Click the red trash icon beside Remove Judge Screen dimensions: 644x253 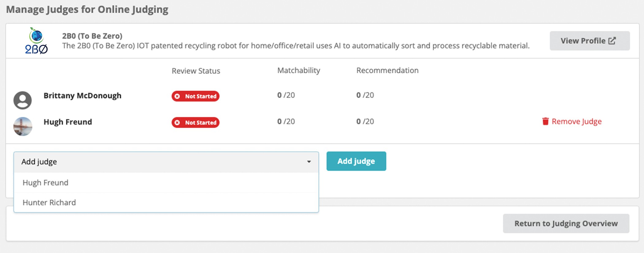click(545, 121)
